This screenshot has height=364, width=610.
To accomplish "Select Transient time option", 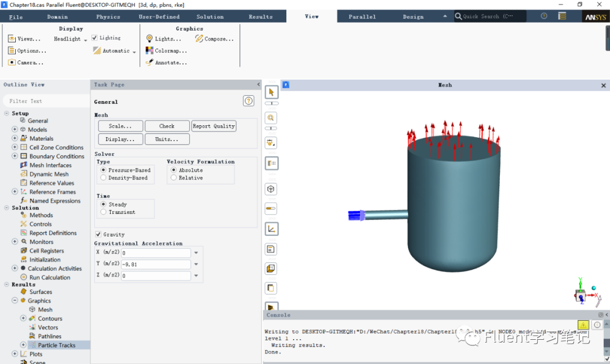I will point(103,212).
